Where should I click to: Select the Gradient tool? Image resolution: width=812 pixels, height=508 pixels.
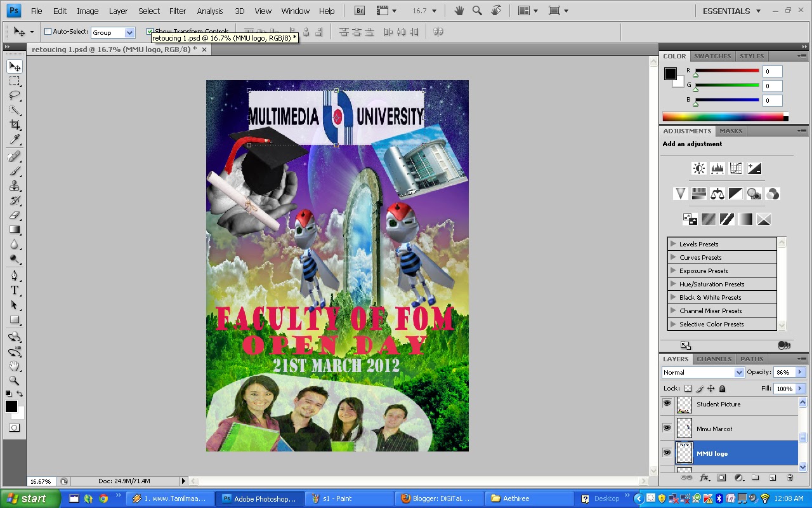pyautogui.click(x=15, y=229)
